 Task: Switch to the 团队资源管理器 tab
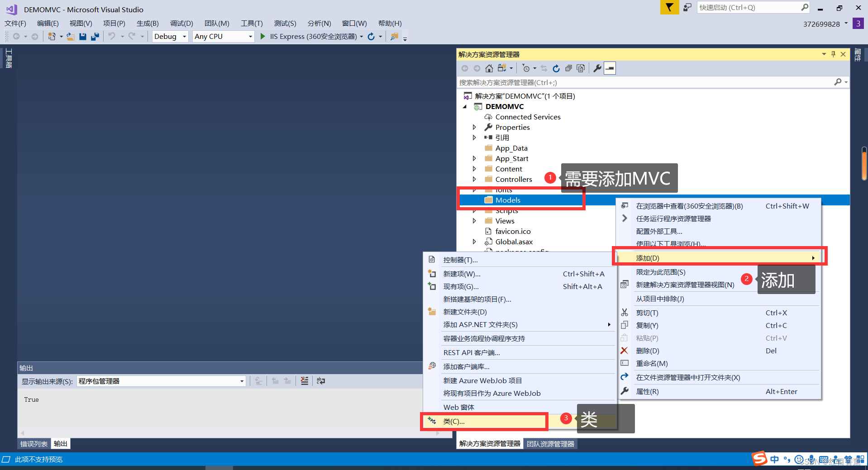(x=550, y=444)
